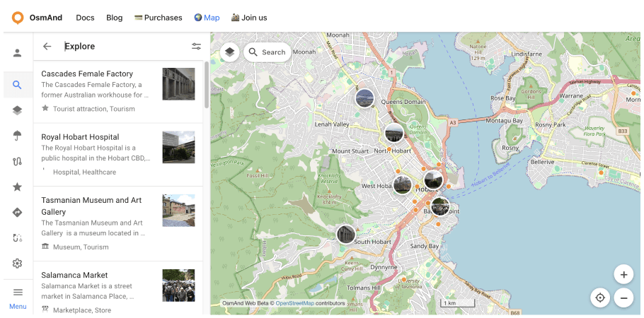Expand the sidebar Menu hamburger
The height and width of the screenshot is (318, 644).
tap(18, 292)
